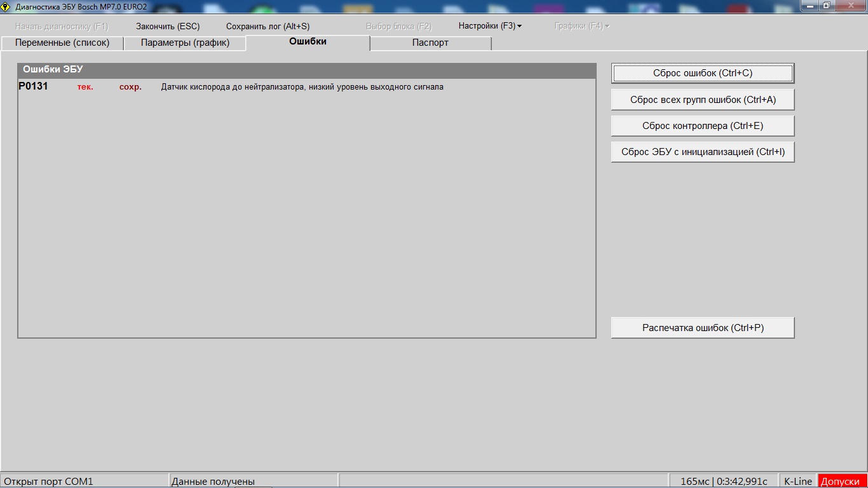This screenshot has height=488, width=868.
Task: Open the Настройки (F3) dropdown
Action: coord(490,26)
